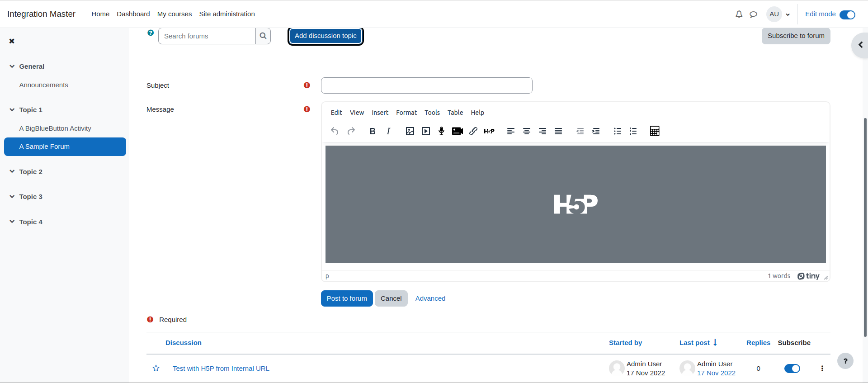The width and height of the screenshot is (868, 383).
Task: Show forum search help icon
Action: coord(151,33)
